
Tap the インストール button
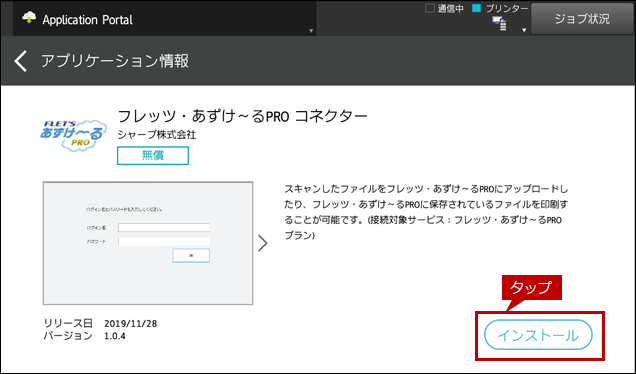coord(538,335)
